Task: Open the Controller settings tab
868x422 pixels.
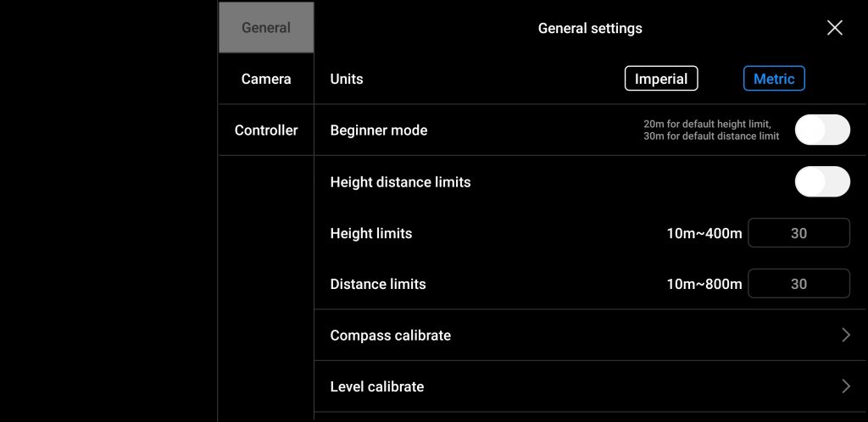Action: (266, 130)
